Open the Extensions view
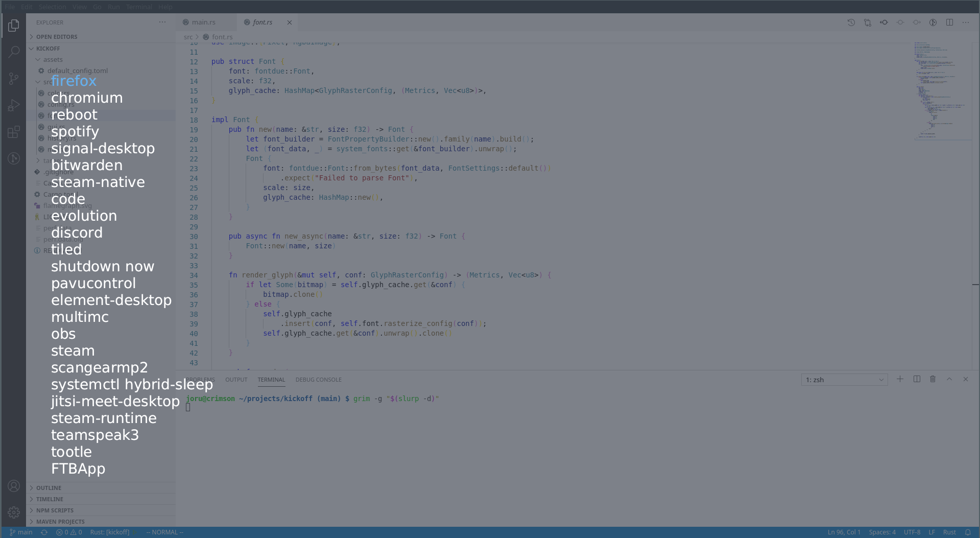Viewport: 980px width, 538px height. pos(14,132)
